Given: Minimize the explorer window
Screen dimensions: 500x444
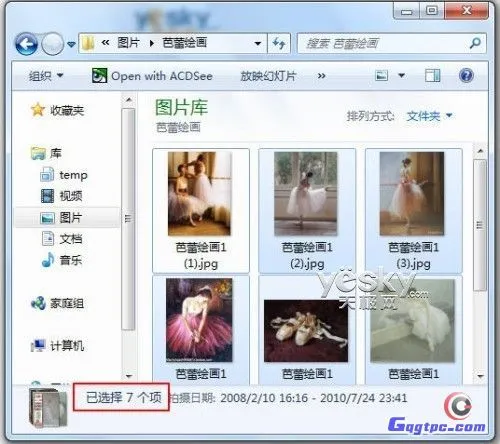Looking at the screenshot, I should [x=406, y=11].
